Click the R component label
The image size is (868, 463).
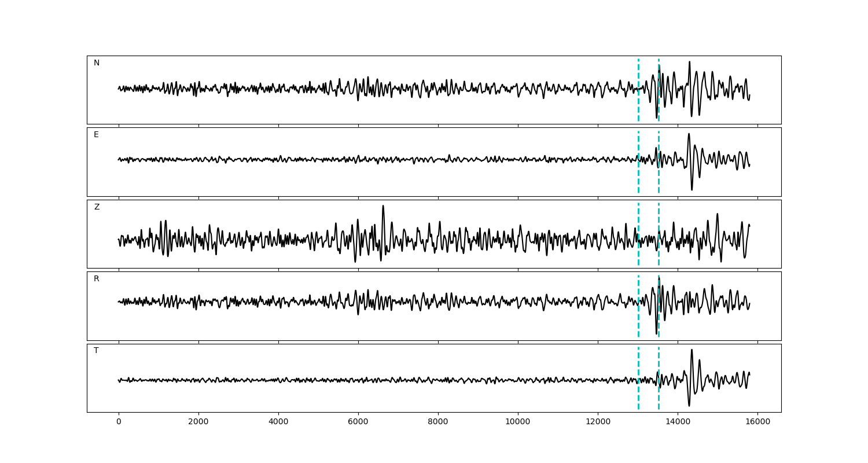[97, 279]
